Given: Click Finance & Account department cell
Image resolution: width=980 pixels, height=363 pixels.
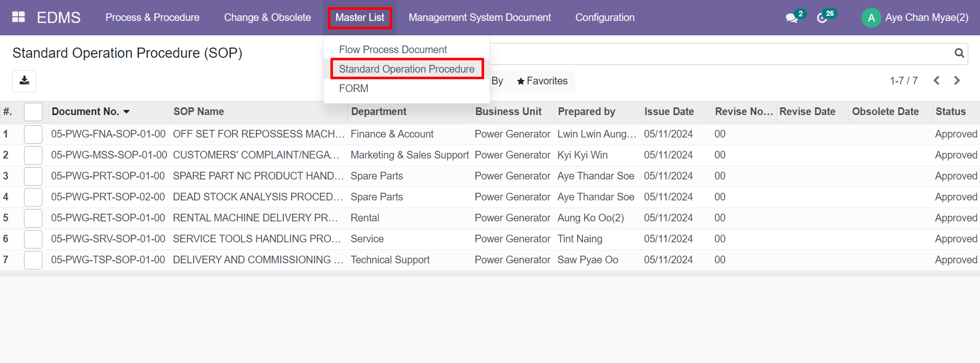Looking at the screenshot, I should tap(392, 134).
